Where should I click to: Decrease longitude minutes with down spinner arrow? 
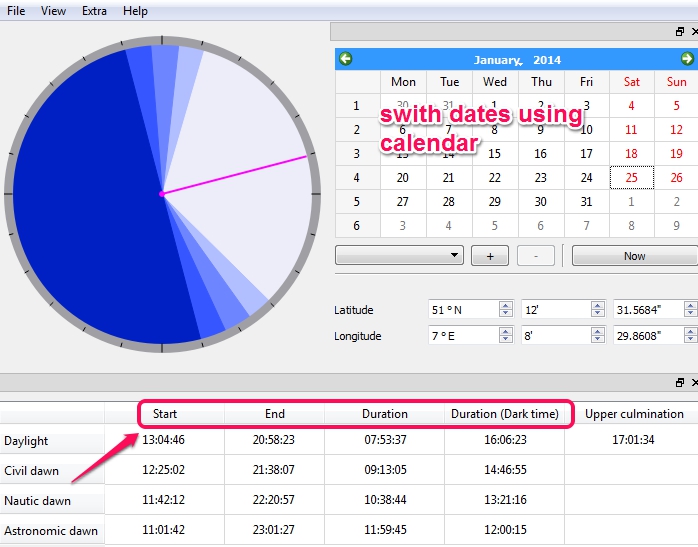(598, 339)
